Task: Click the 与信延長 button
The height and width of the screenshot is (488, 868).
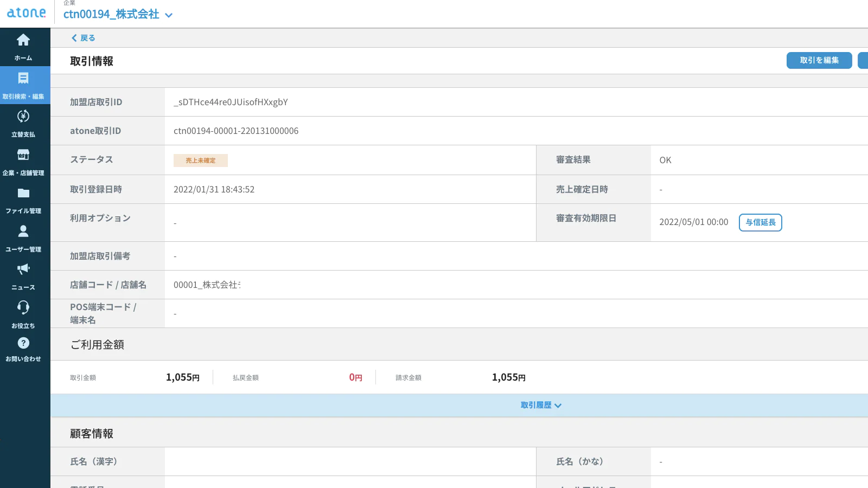Action: tap(760, 222)
